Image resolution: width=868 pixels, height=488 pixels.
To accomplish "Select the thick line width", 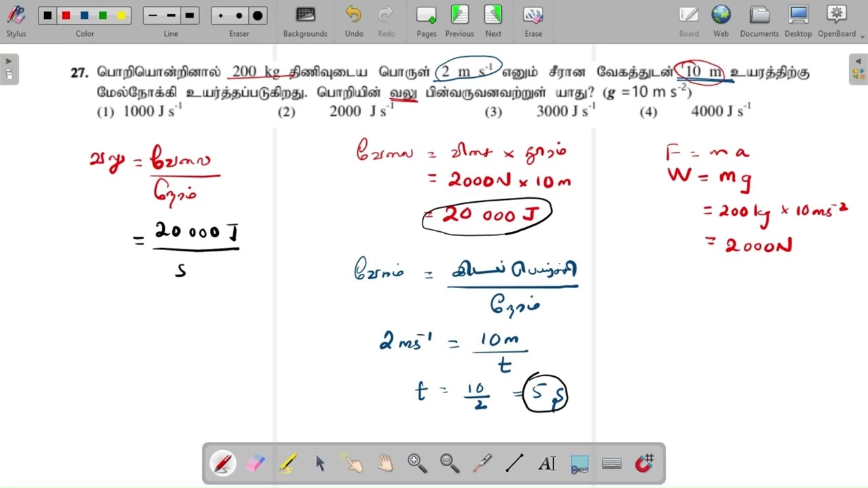I will 190,16.
